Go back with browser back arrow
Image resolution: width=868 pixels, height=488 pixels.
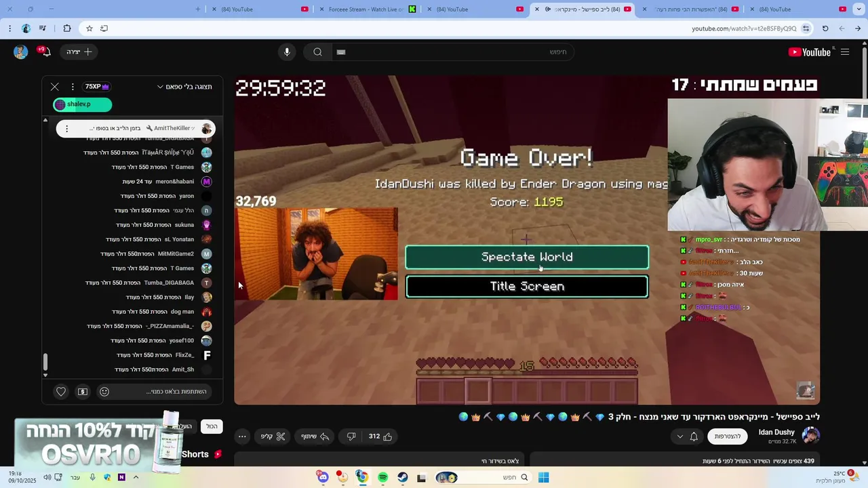coord(858,28)
